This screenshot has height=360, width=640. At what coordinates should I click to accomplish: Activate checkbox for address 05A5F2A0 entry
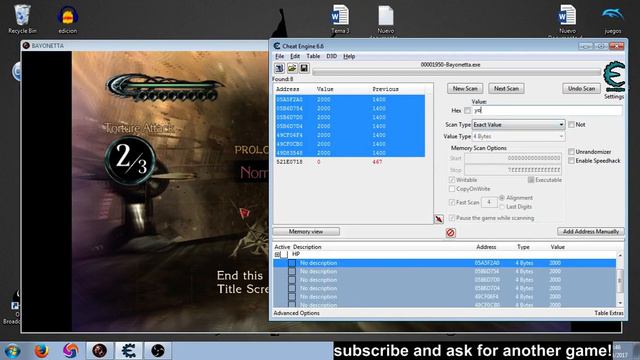coord(292,263)
